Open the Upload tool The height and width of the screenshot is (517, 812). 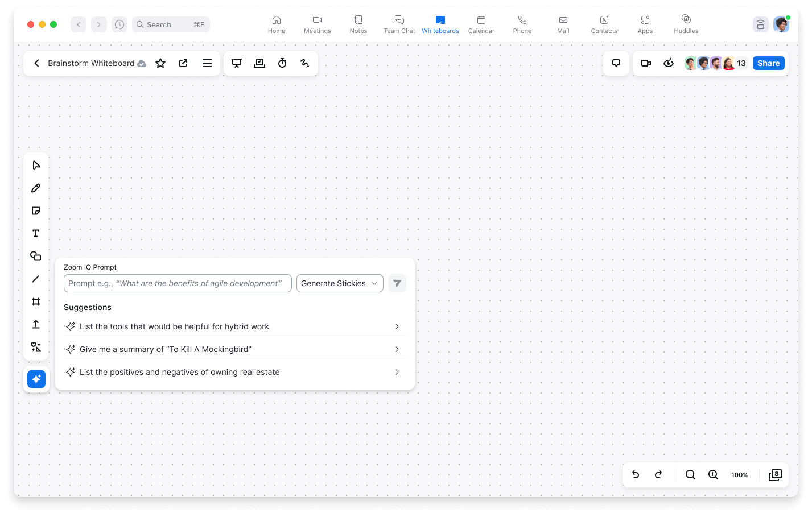pyautogui.click(x=36, y=325)
